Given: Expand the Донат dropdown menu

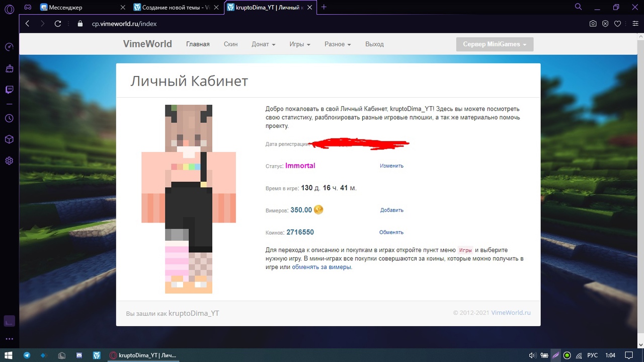Looking at the screenshot, I should 264,44.
